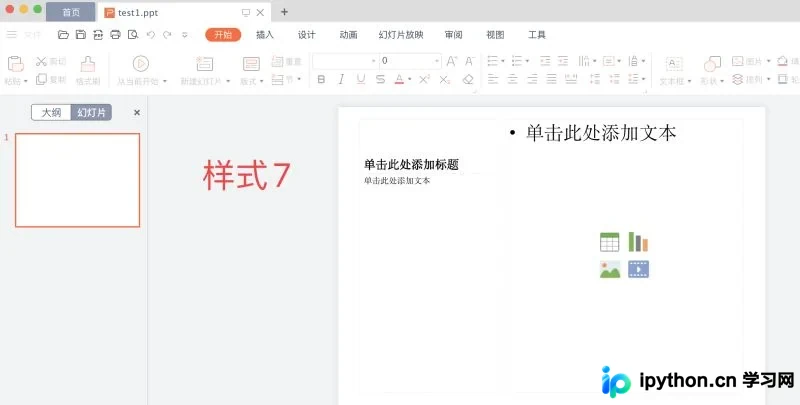Image resolution: width=800 pixels, height=405 pixels.
Task: Click the Align text left icon
Action: click(493, 79)
